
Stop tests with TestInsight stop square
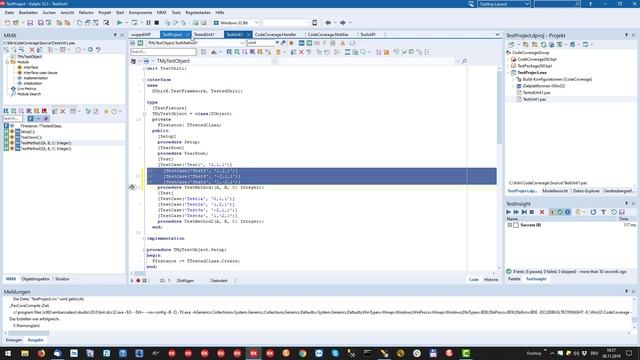pyautogui.click(x=532, y=212)
